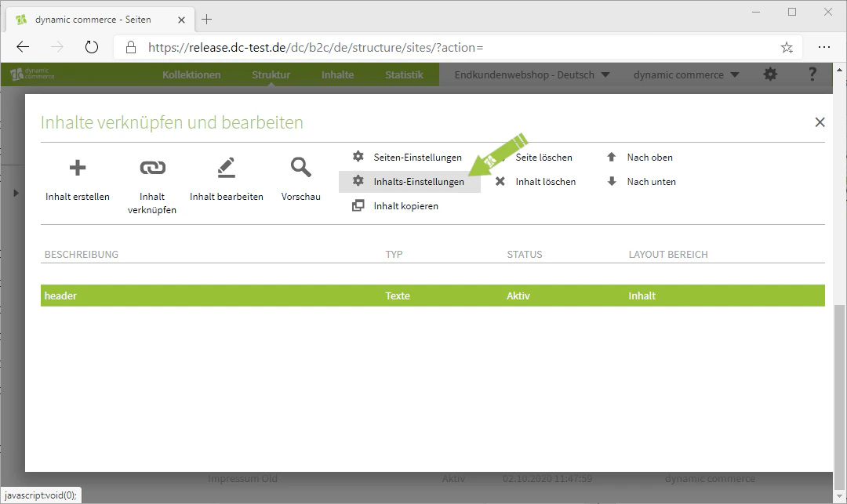Viewport: 847px width, 504px height.
Task: Click the pencil icon Inhalt bearbeiten
Action: click(227, 168)
